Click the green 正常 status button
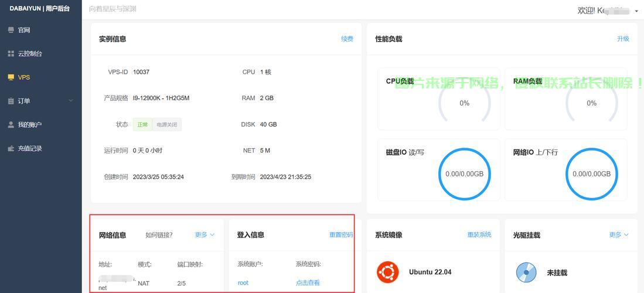Viewport: 644px width, 293px height. click(142, 125)
